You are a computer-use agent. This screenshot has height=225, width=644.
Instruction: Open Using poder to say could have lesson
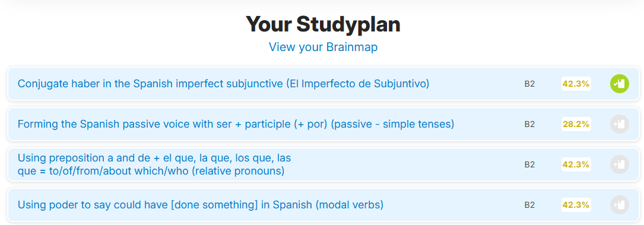pos(201,204)
